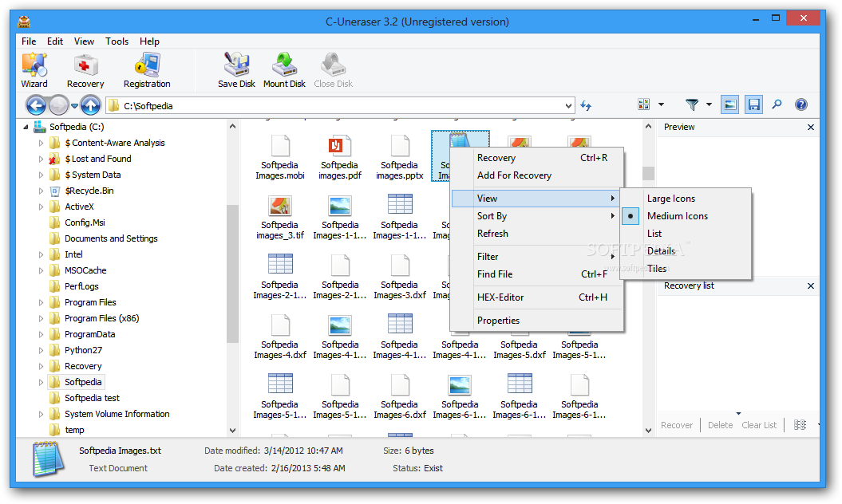Click the Delete button

pyautogui.click(x=720, y=425)
